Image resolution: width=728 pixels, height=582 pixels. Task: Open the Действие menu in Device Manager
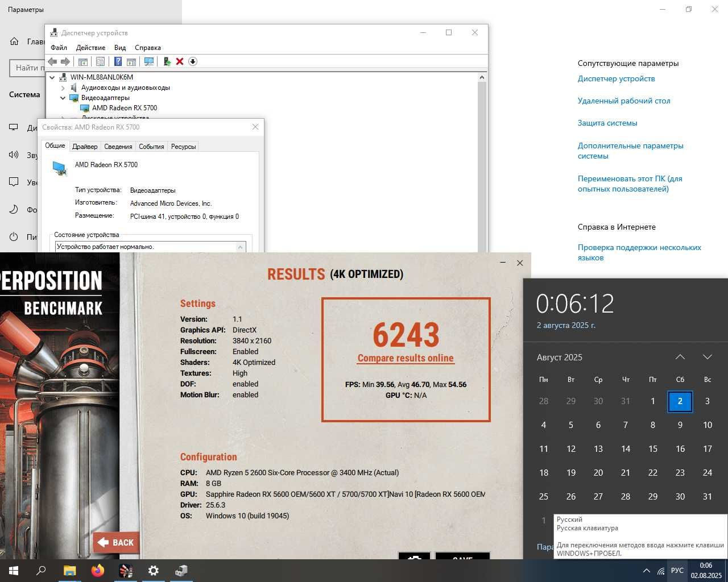pyautogui.click(x=90, y=48)
